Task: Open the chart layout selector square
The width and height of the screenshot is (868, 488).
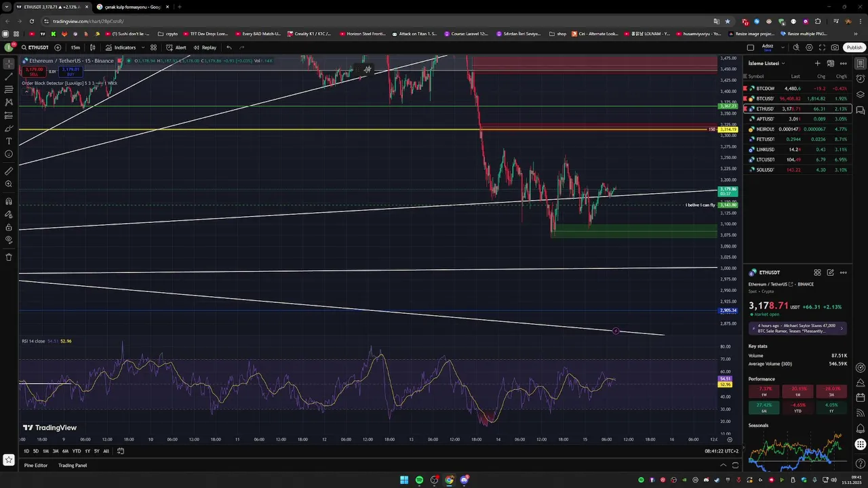Action: click(751, 47)
